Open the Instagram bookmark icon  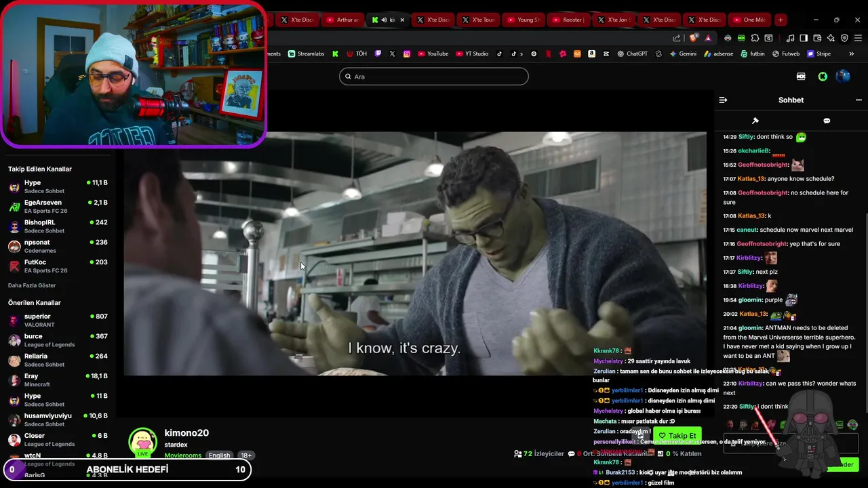click(407, 54)
